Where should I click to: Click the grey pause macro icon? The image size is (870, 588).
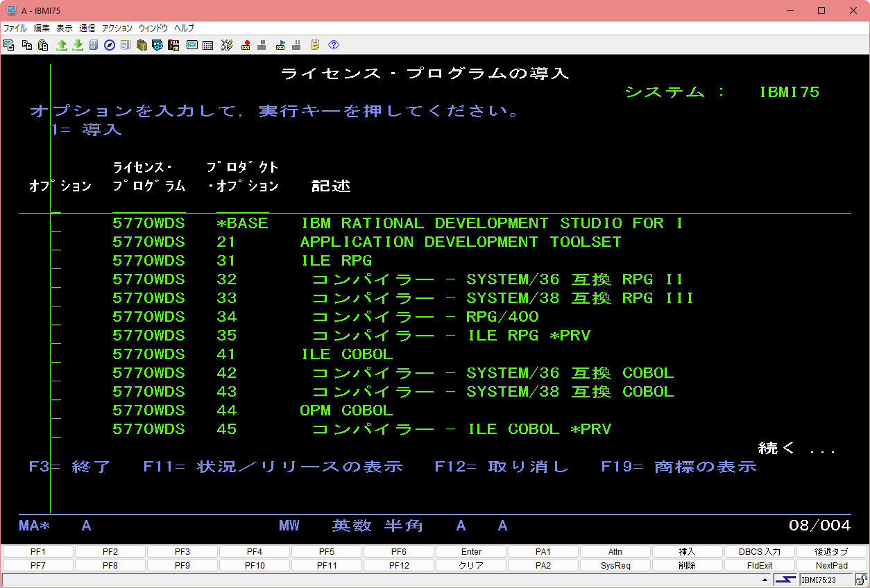(x=296, y=45)
